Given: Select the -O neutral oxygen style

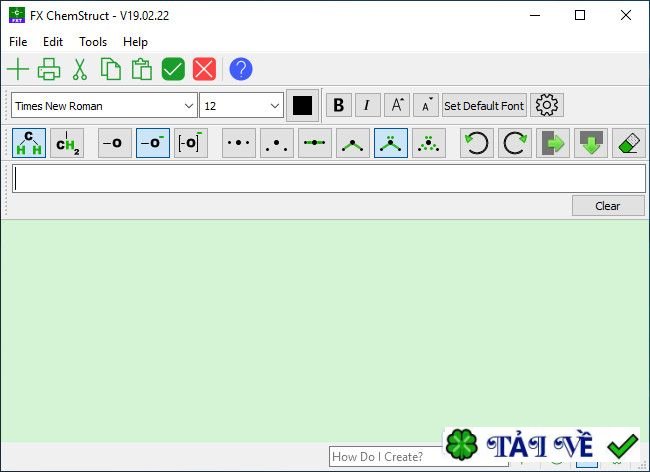Looking at the screenshot, I should click(115, 143).
